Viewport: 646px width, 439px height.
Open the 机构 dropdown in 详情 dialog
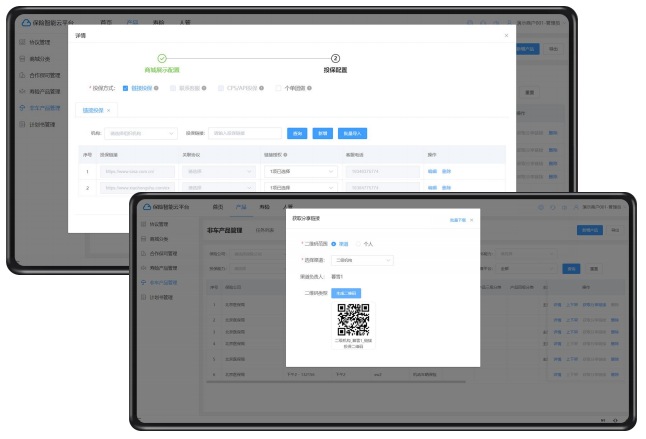141,133
